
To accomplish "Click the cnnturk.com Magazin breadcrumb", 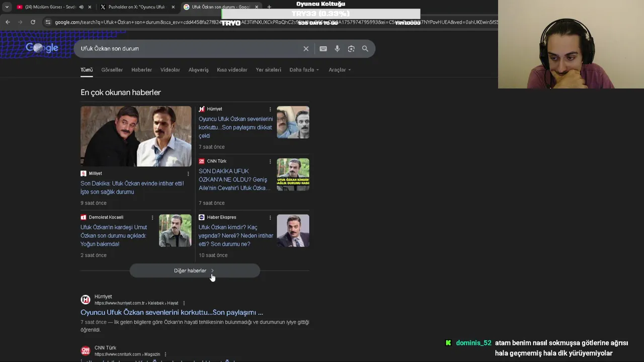I will (127, 354).
